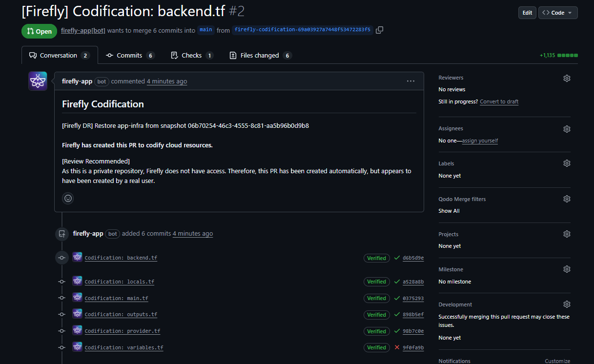
Task: Click avatar next to Codification: variables.tf commit
Action: tap(77, 346)
